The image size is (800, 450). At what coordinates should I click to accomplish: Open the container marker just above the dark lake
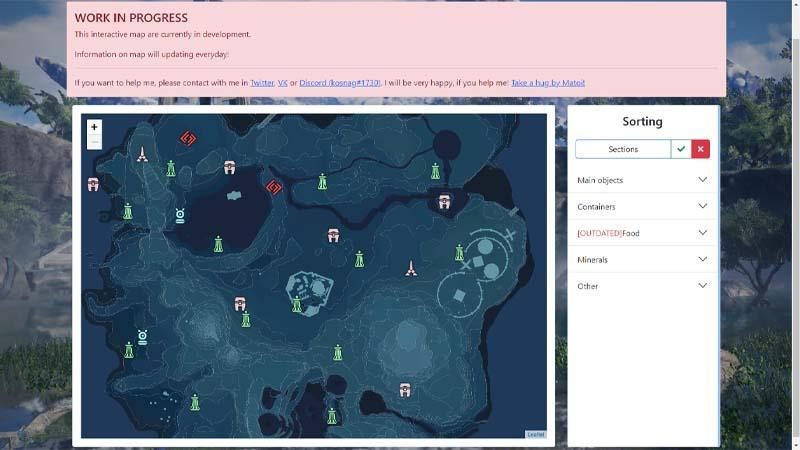click(230, 167)
